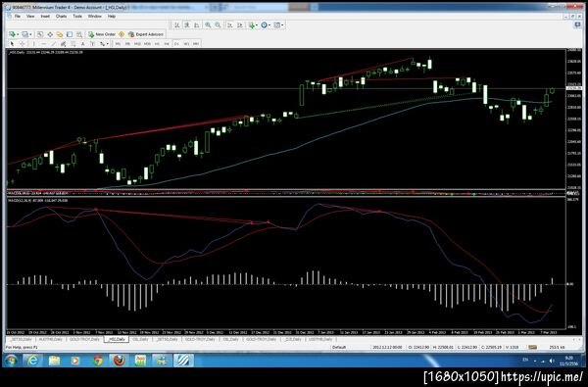Open the periods clock dropdown
The height and width of the screenshot is (387, 588).
coord(266,25)
